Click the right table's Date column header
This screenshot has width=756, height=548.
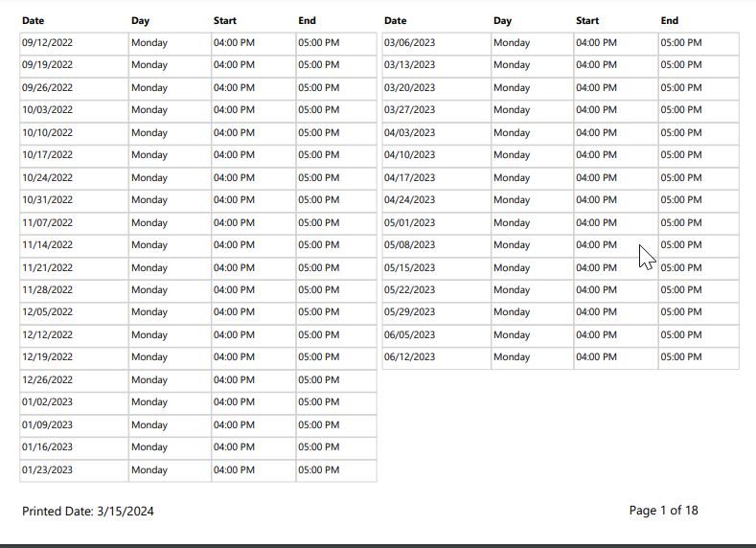point(396,21)
